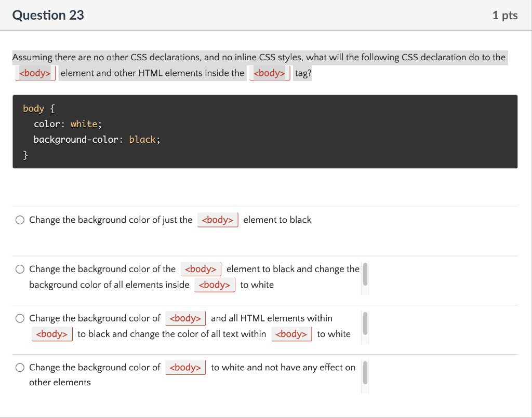Select the first answer radio button
Screen dimensions: 532x418
coord(20,220)
